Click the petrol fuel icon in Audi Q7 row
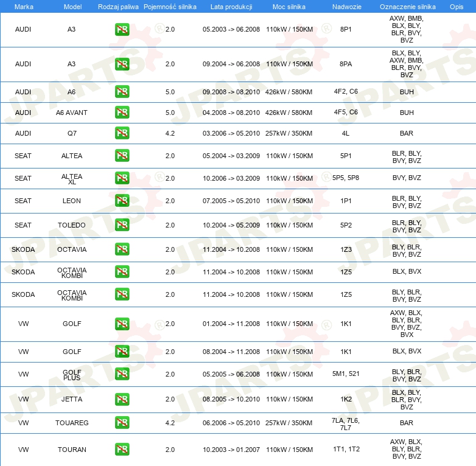Viewport: 476px width, 466px height. [x=122, y=133]
